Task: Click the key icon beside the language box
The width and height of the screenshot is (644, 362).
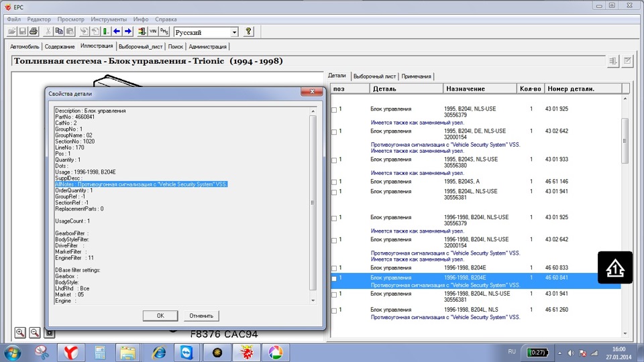Action: [x=248, y=32]
